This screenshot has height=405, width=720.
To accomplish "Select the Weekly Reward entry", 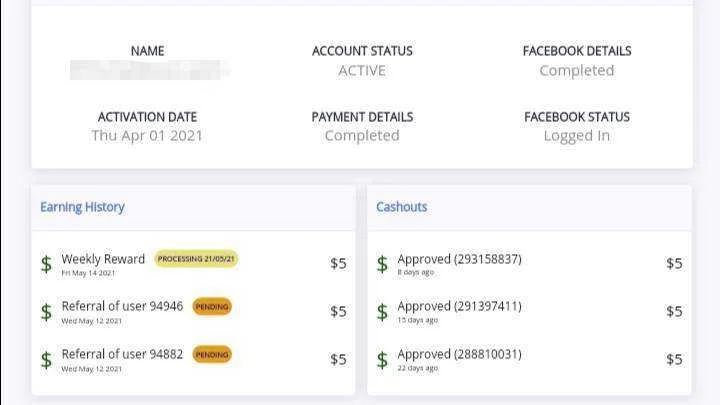I will [x=193, y=264].
